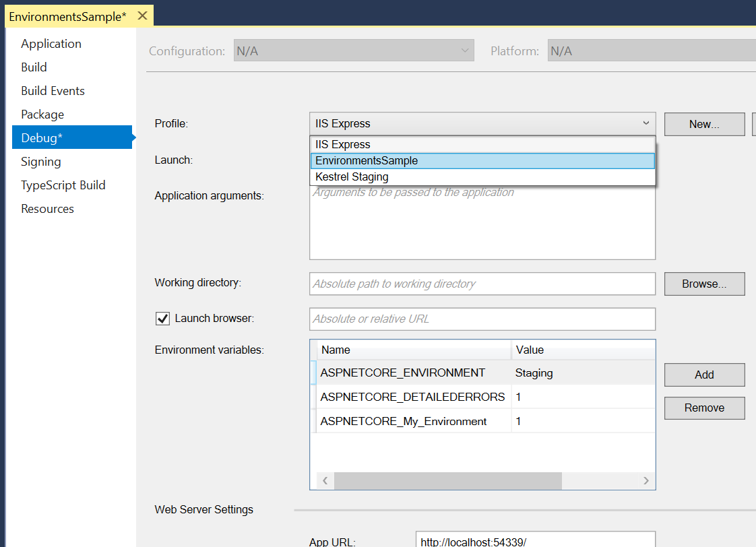Click the ASPNETCORE_DETAILEDERRORS value cell

(584, 397)
